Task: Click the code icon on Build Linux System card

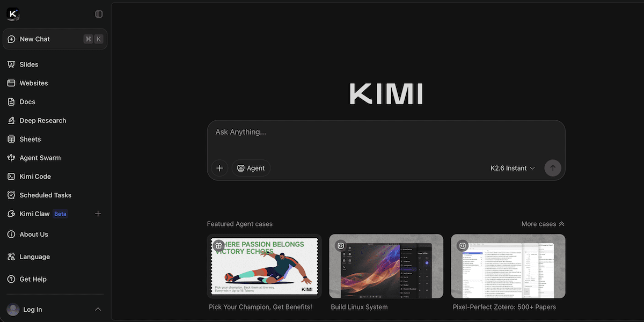Action: pyautogui.click(x=340, y=246)
